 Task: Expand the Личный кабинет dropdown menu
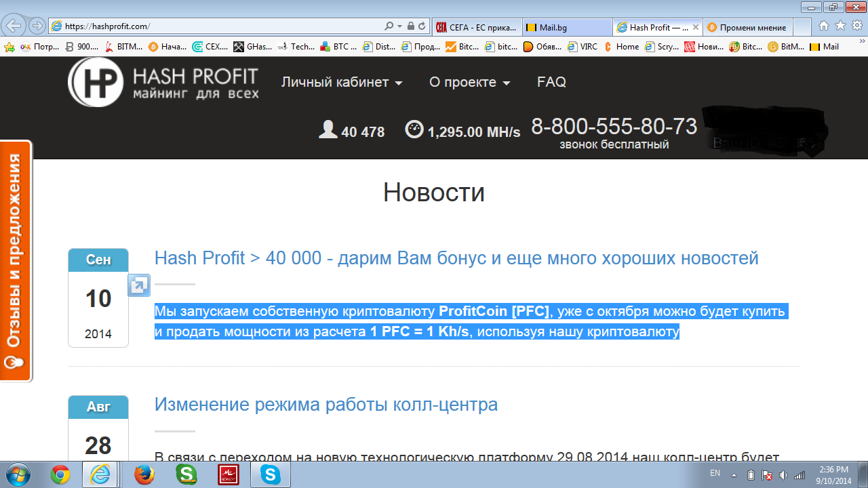tap(342, 82)
